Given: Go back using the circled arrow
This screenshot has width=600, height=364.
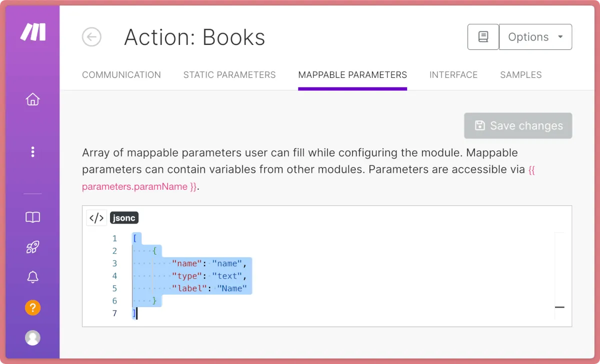Looking at the screenshot, I should point(91,37).
